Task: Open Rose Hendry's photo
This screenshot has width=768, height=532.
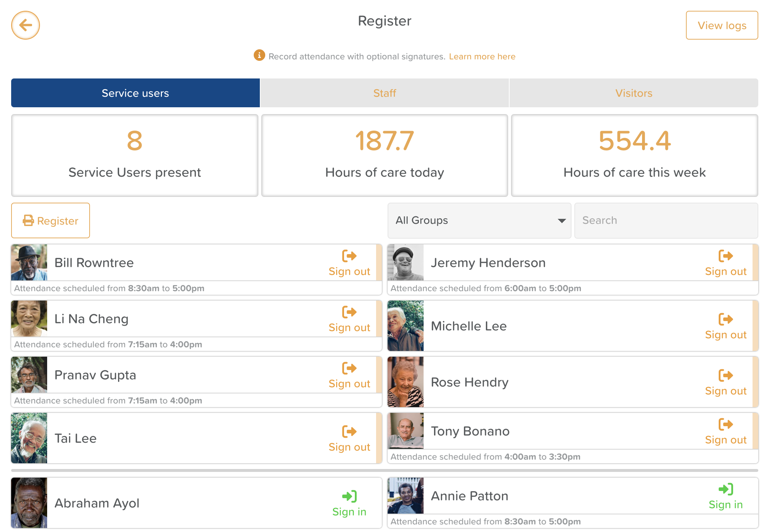Action: [406, 382]
